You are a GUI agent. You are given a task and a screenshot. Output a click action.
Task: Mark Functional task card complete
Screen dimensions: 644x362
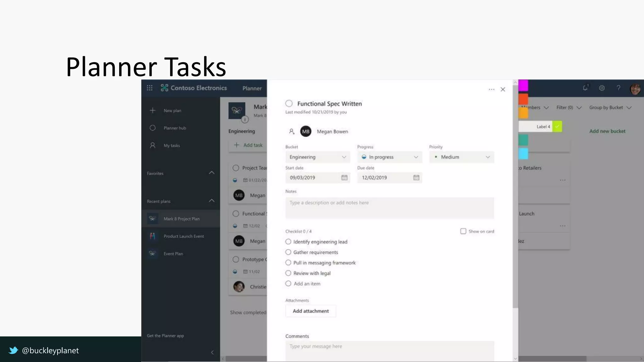pos(236,214)
